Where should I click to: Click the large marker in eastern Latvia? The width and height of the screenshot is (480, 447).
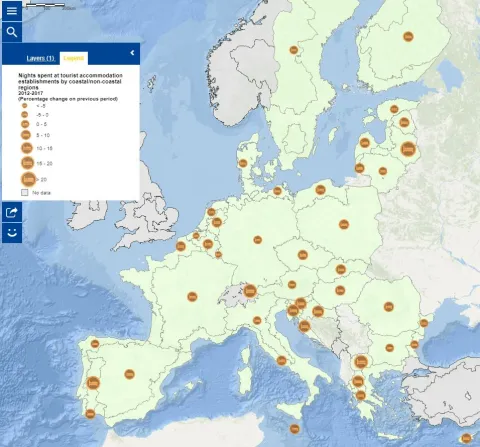point(408,149)
